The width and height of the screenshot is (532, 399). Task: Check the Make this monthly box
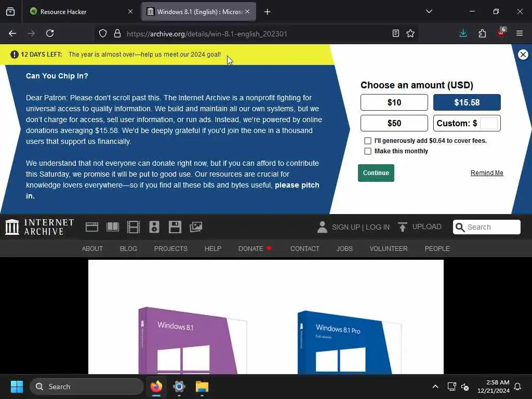368,151
